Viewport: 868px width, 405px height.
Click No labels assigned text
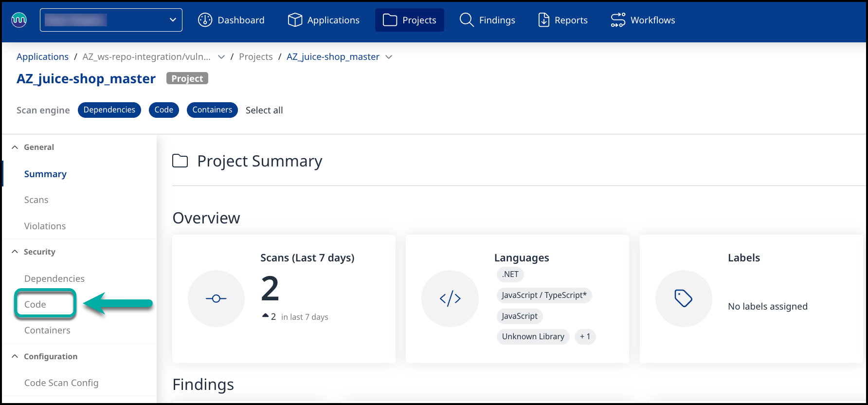[768, 307]
